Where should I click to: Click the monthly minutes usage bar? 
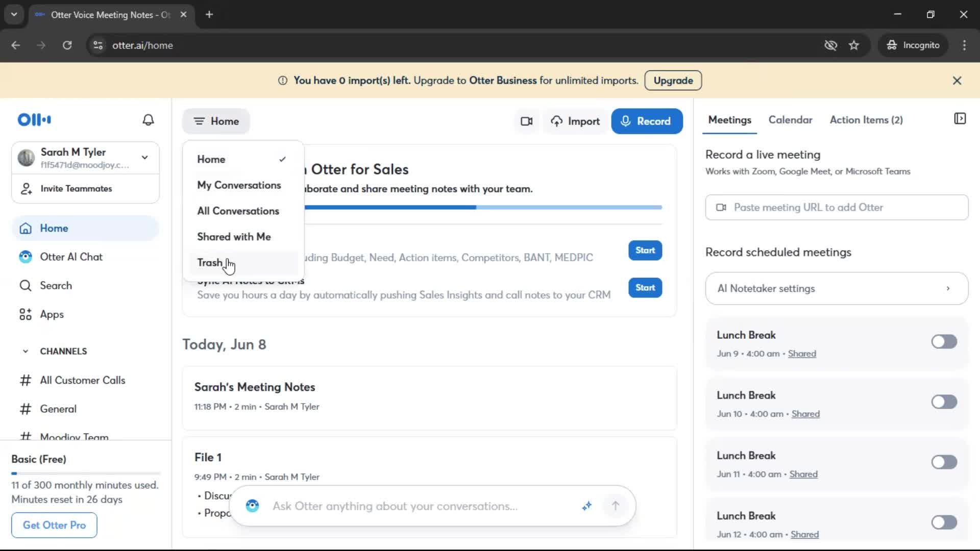point(86,473)
